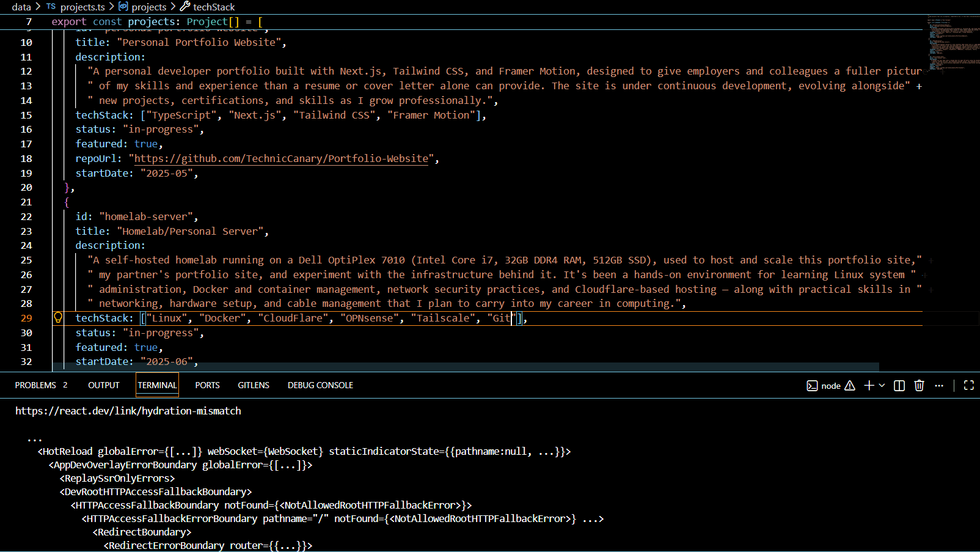
Task: Select the TERMINAL tab
Action: (157, 385)
